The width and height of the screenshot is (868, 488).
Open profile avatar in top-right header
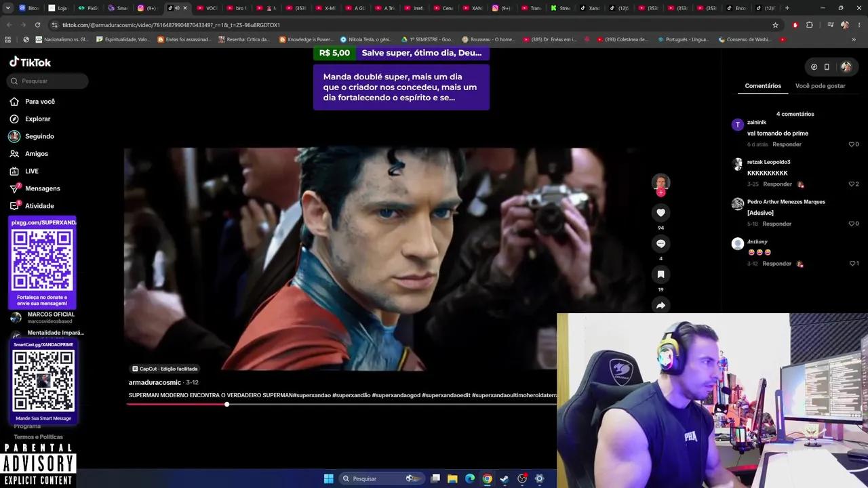[x=846, y=67]
